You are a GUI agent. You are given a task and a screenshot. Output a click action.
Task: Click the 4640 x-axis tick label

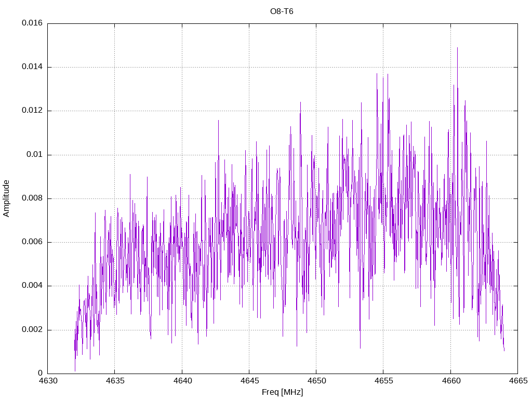click(182, 381)
